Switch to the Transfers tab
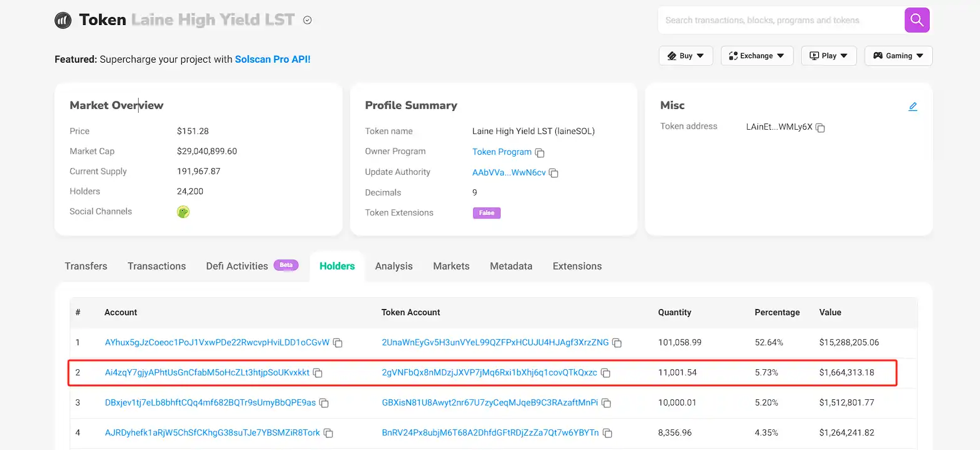Screen dimensions: 980x450 86,266
